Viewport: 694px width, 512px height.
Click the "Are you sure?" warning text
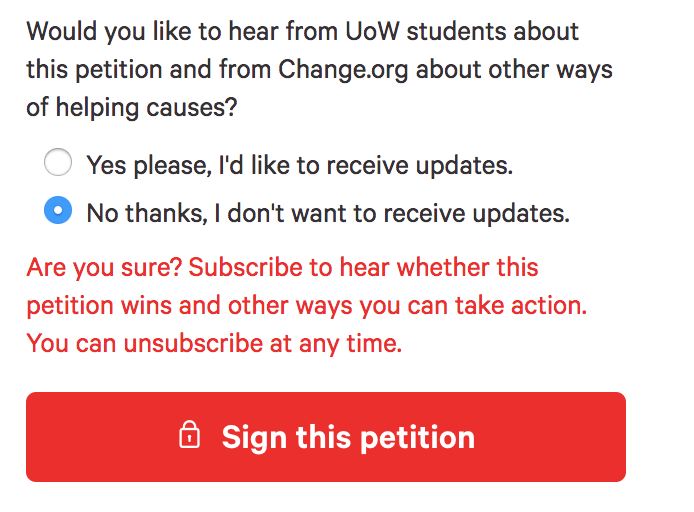(104, 268)
